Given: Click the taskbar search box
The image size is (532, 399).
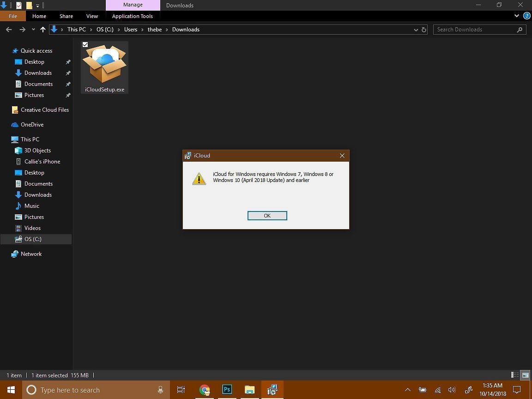Looking at the screenshot, I should tap(96, 390).
